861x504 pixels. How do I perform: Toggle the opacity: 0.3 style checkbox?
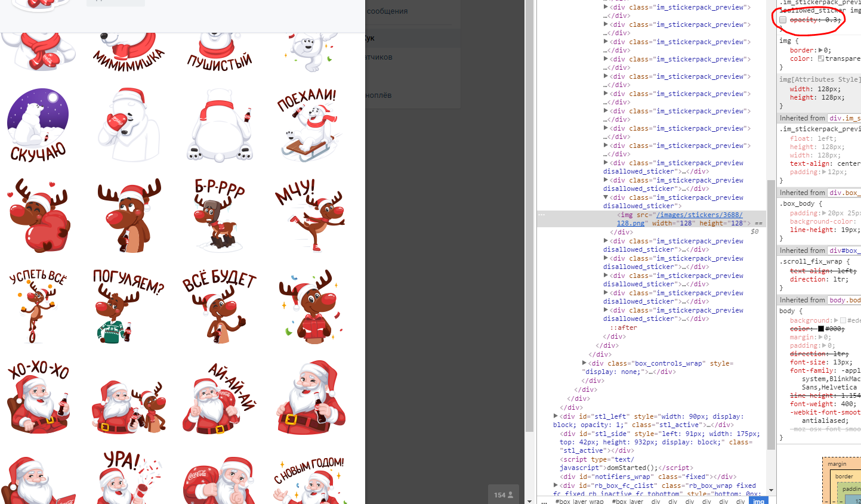pyautogui.click(x=783, y=20)
